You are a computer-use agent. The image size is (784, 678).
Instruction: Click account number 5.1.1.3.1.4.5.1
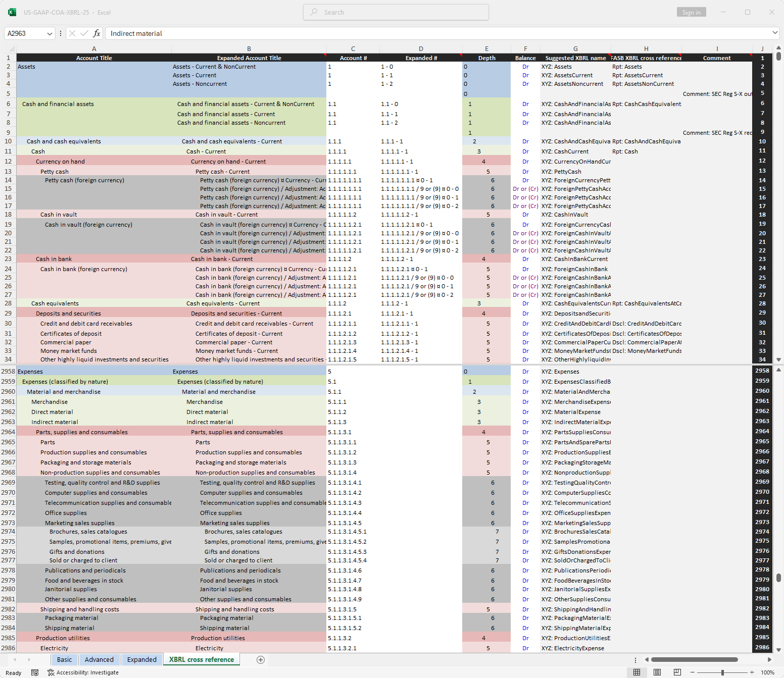[x=353, y=532]
